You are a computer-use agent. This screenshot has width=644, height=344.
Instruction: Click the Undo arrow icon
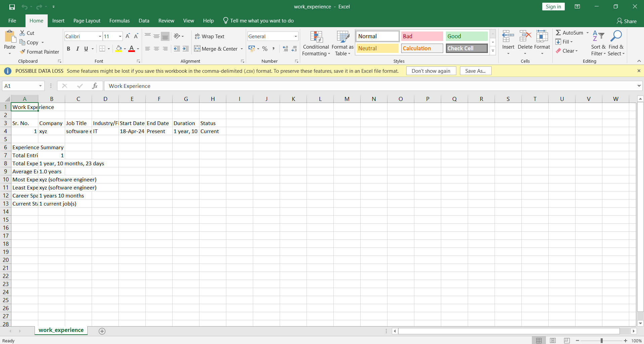(x=25, y=7)
